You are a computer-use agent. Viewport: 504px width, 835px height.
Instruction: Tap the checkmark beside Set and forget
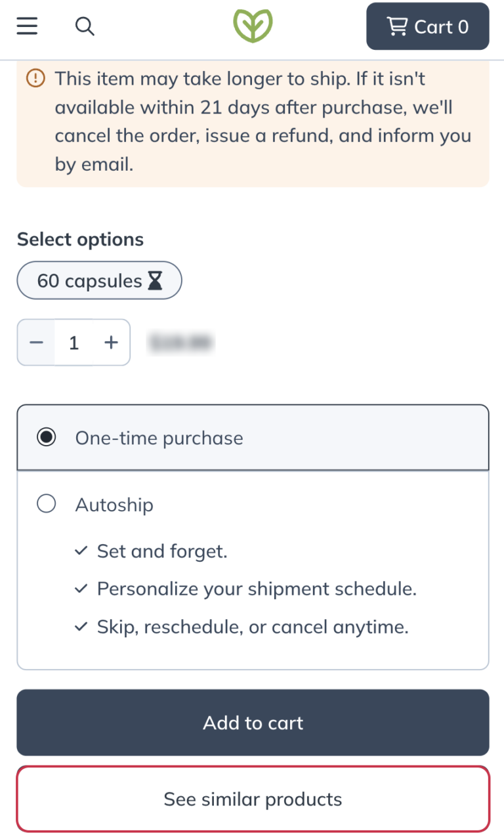[82, 551]
